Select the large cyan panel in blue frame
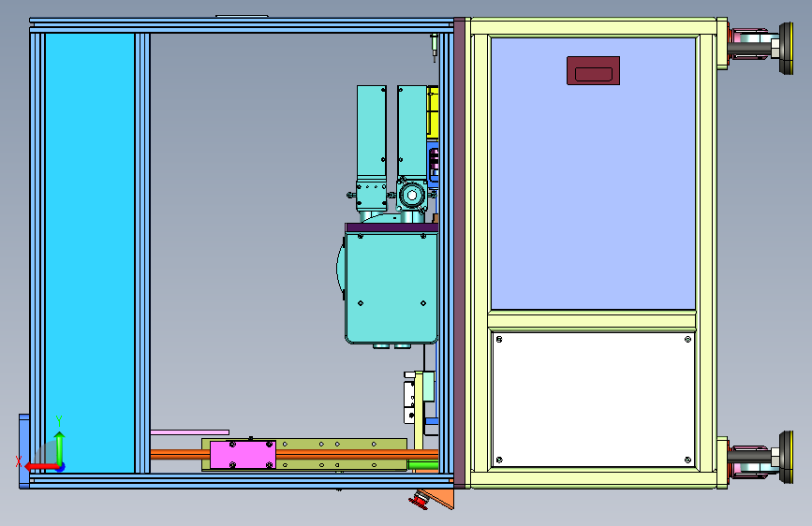The width and height of the screenshot is (812, 526). 90,253
